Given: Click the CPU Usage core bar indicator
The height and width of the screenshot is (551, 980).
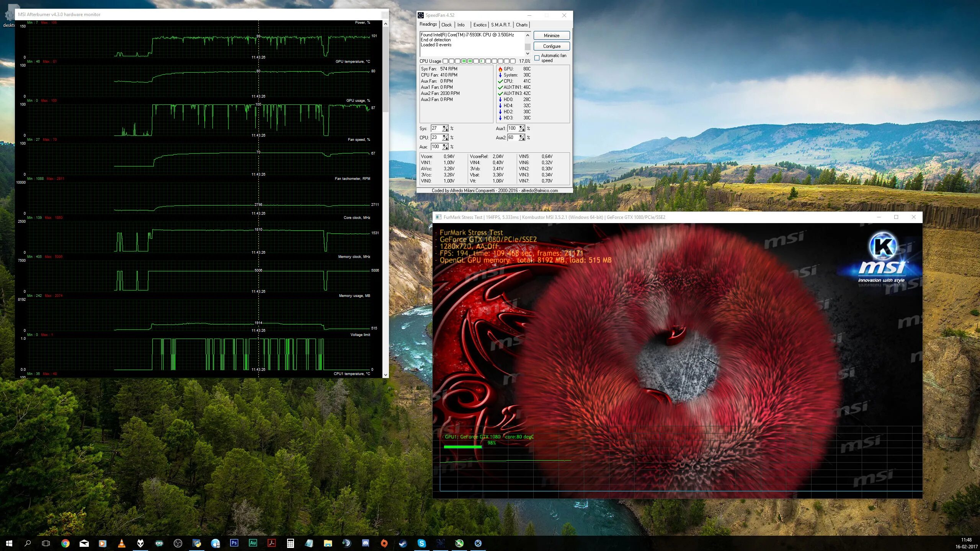Looking at the screenshot, I should tap(479, 61).
